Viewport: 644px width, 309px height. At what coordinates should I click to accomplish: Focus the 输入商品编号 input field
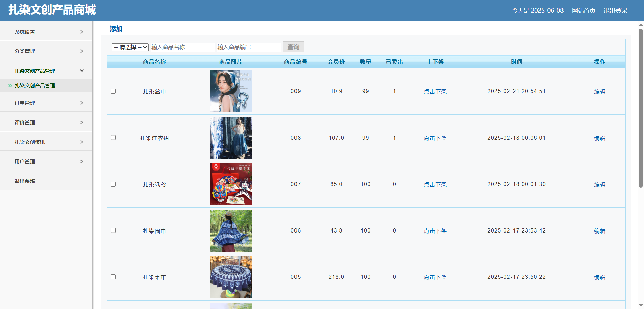tap(249, 47)
